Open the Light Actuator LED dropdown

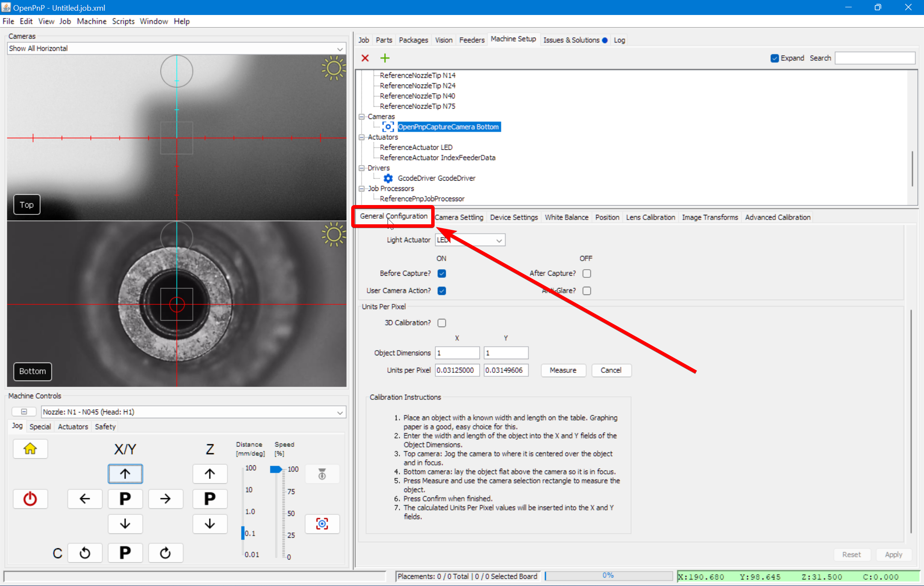click(498, 240)
